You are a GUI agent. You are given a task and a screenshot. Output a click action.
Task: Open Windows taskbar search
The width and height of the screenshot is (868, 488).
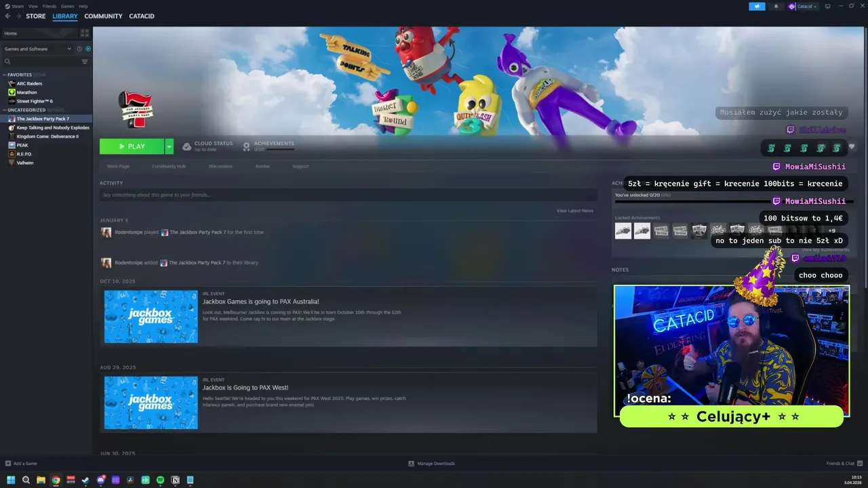[26, 480]
